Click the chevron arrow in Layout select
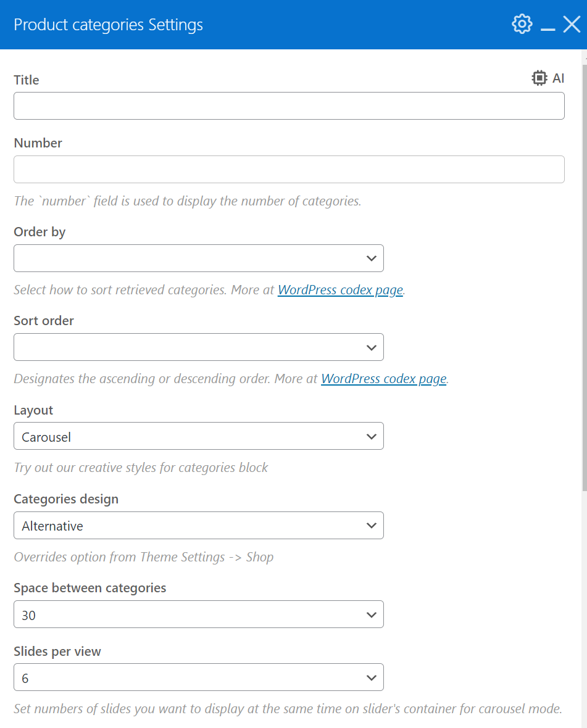The image size is (587, 728). tap(371, 436)
